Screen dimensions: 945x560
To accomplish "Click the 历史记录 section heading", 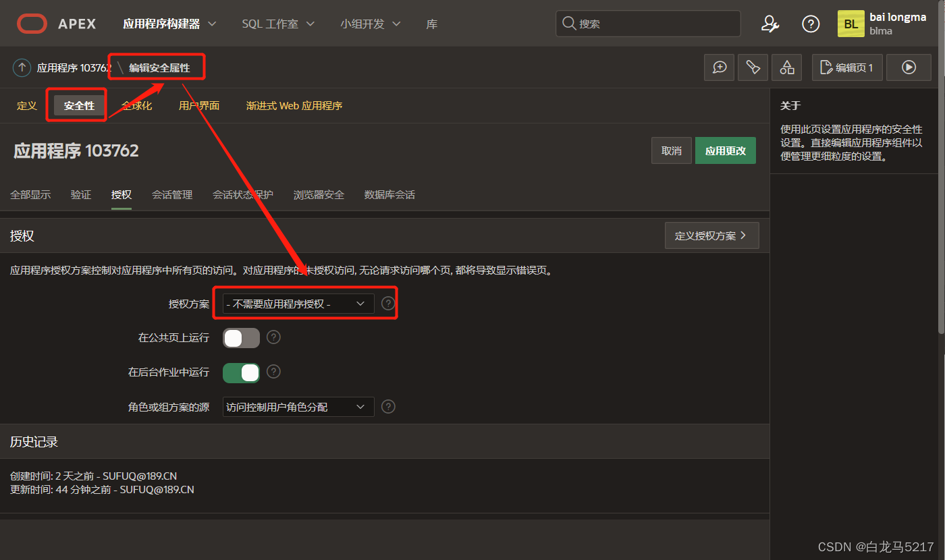I will [x=34, y=442].
